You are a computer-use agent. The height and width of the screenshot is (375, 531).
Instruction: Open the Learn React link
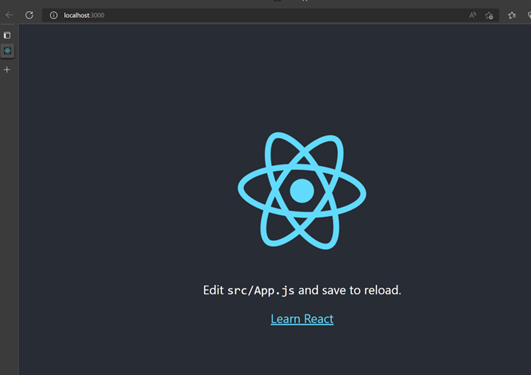302,319
